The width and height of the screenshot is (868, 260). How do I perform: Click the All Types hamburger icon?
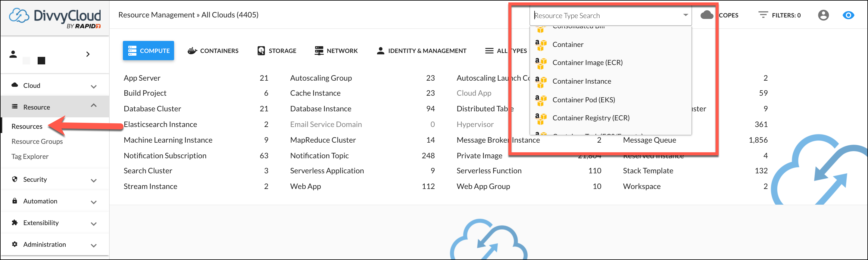(489, 51)
